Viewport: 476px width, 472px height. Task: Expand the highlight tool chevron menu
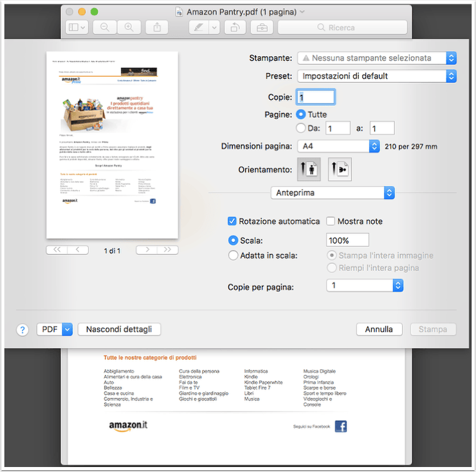tap(214, 27)
